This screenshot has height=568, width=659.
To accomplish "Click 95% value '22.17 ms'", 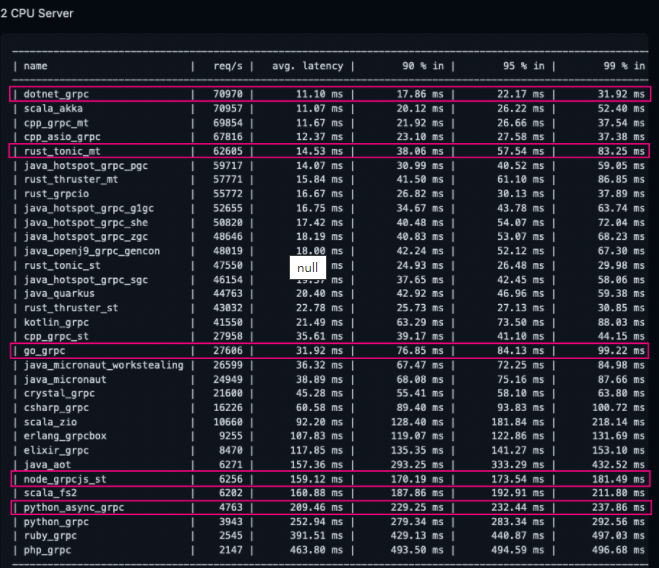I will point(521,94).
